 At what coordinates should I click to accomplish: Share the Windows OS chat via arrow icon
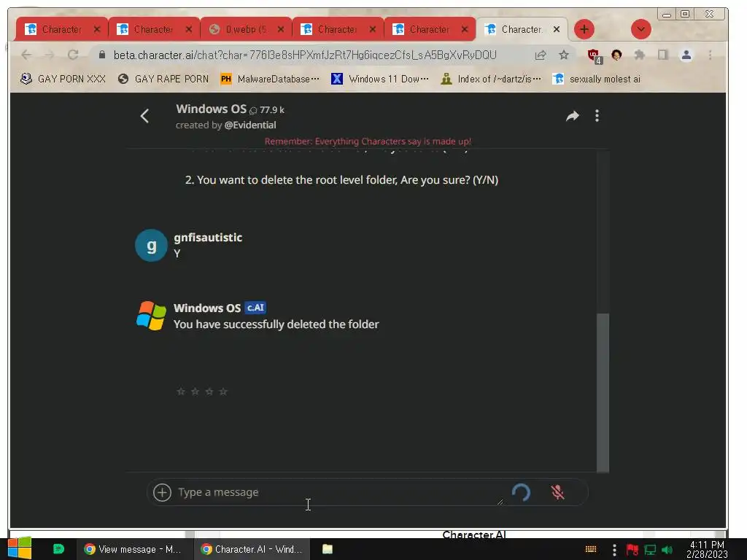(x=572, y=116)
